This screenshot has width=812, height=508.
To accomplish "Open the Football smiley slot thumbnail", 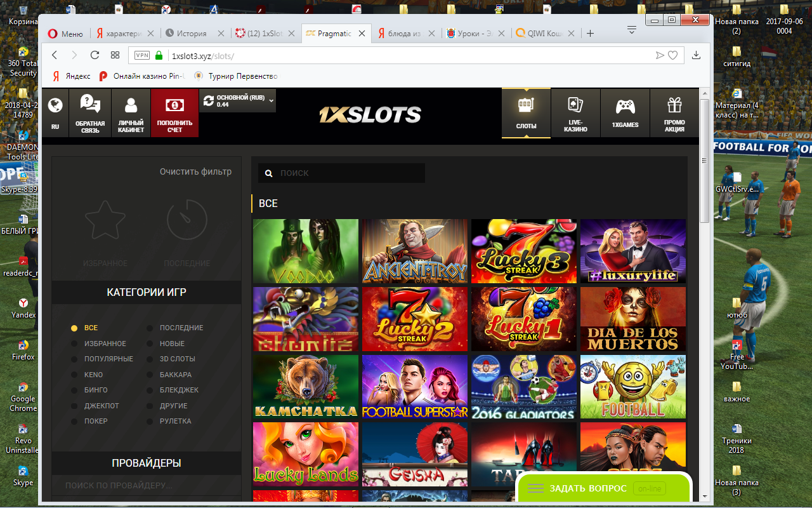I will pos(633,387).
